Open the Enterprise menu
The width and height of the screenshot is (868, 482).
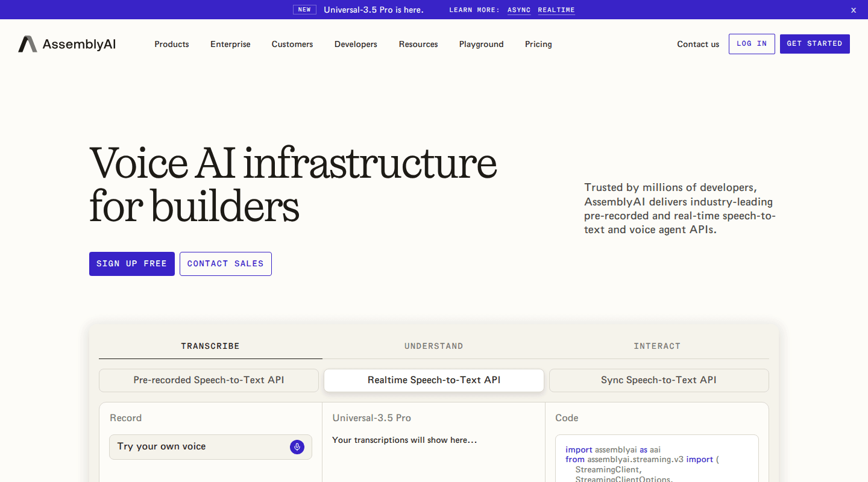tap(230, 44)
